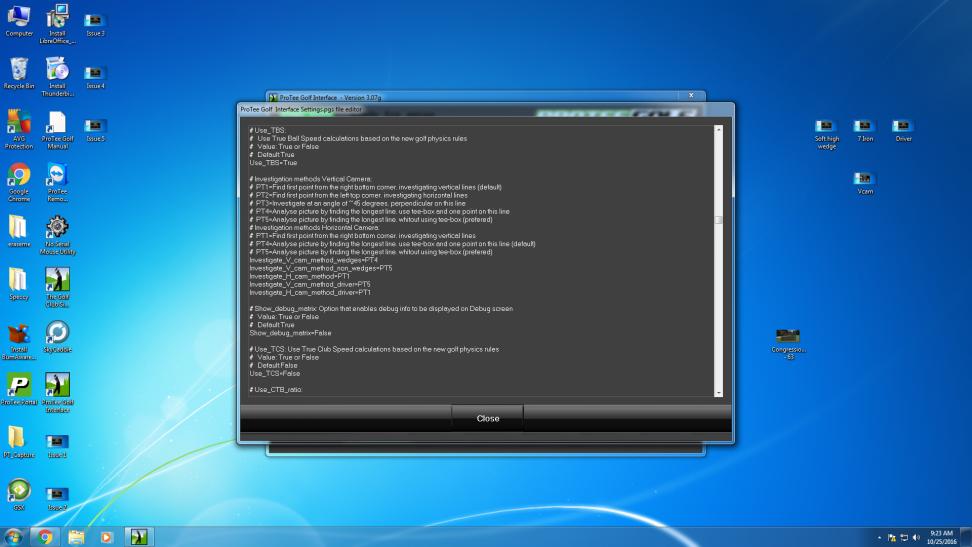Open the Speccy folder on desktop

tap(19, 283)
